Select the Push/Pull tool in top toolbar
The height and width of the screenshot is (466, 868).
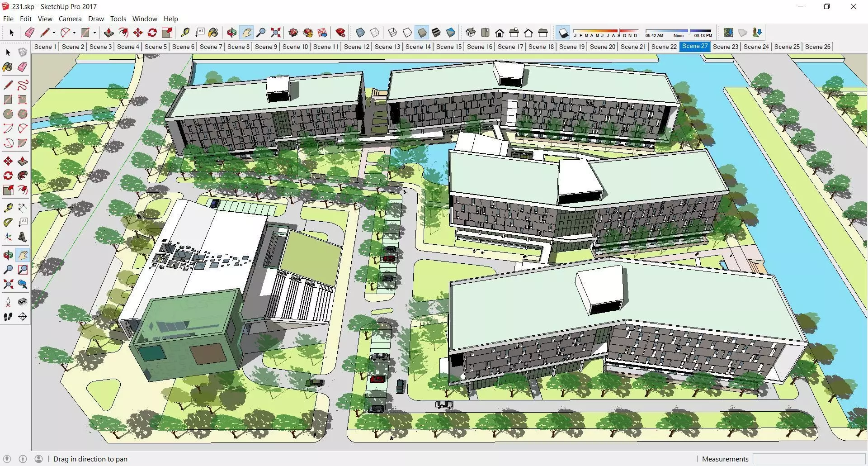108,33
